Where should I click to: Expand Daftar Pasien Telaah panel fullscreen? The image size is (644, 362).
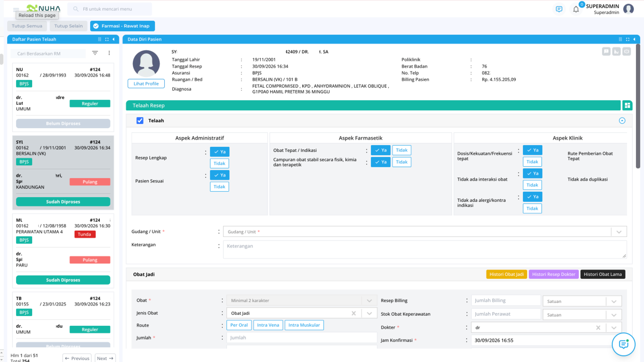[107, 39]
